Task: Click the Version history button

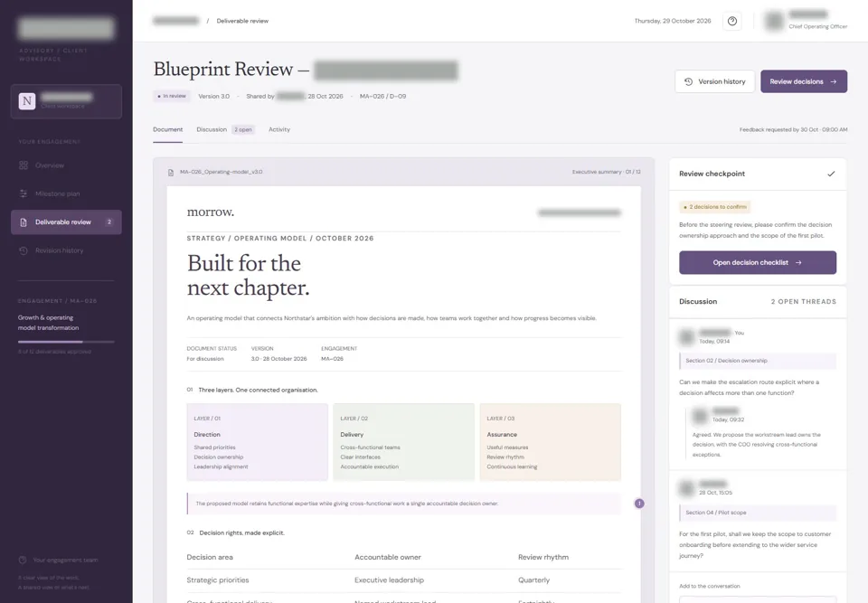Action: 714,81
